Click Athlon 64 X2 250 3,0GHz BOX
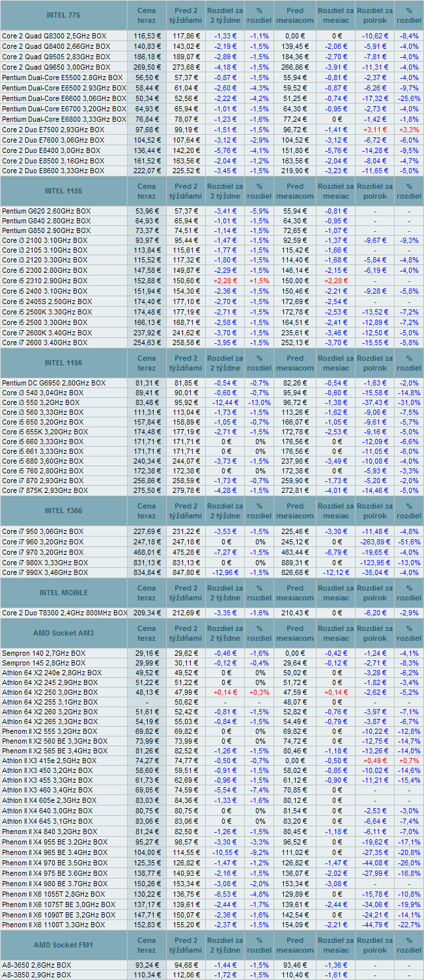The image size is (424, 980). pos(49,692)
